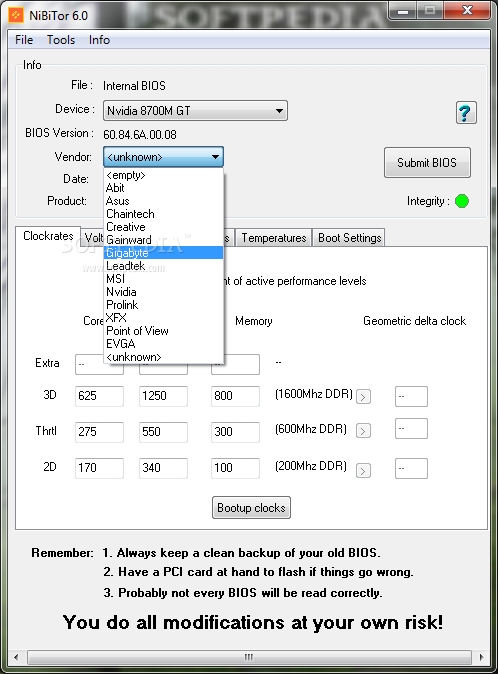Click the horizontal scrollbar thumb at bottom

pyautogui.click(x=249, y=657)
